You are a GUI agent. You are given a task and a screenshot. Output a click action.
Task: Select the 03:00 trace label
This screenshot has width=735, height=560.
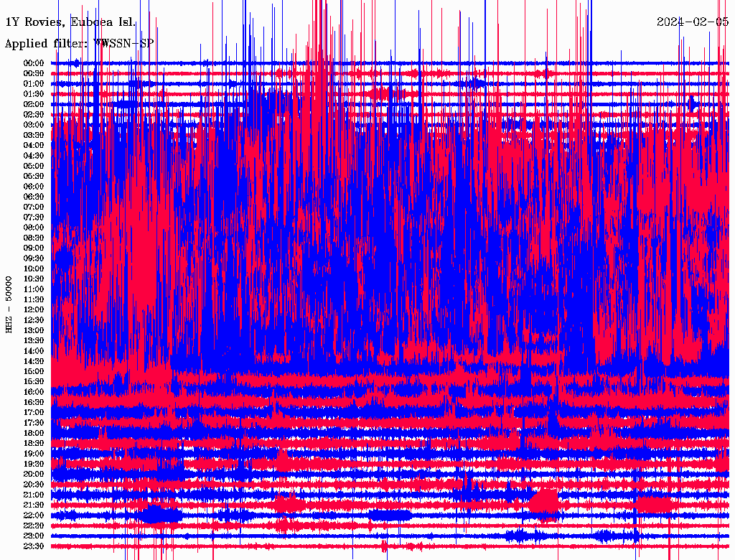34,125
